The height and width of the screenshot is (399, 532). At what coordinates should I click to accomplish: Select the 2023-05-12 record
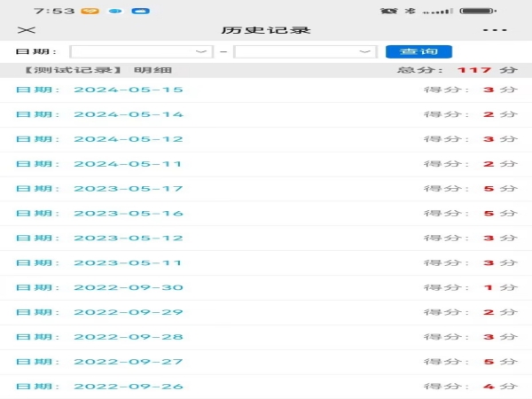[x=266, y=239]
